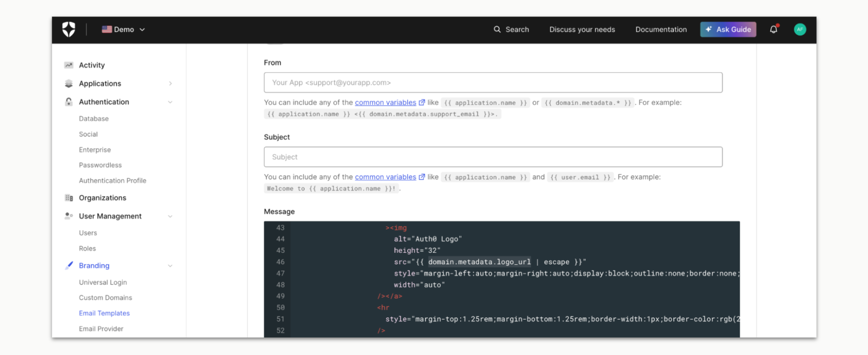Screen dimensions: 868x355
Task: Click the ><img tag in editor
Action: (x=396, y=228)
